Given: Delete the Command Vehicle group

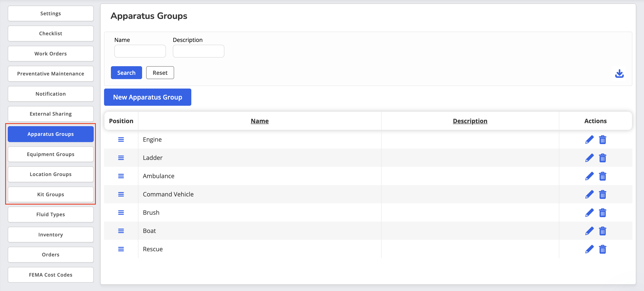Looking at the screenshot, I should click(x=603, y=194).
